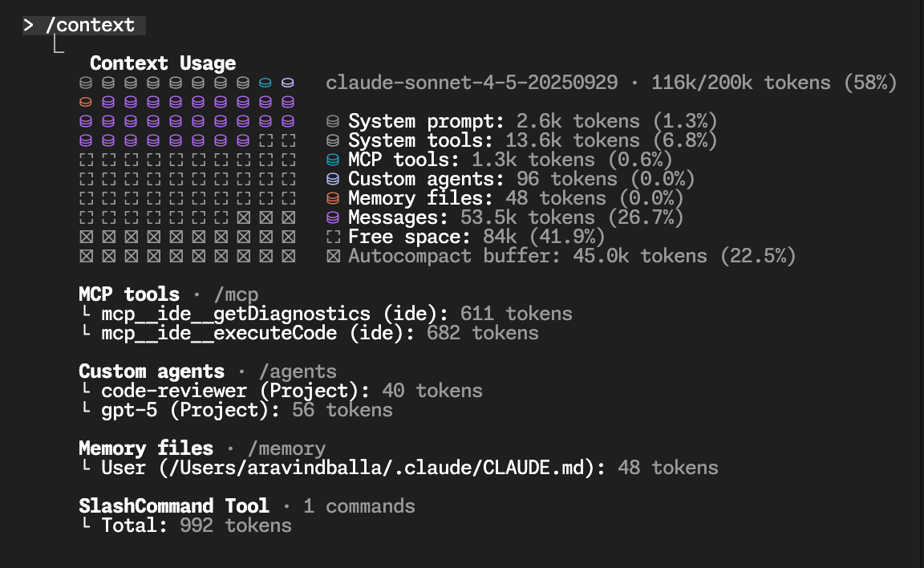
Task: Click the Free space: 84k line
Action: [x=476, y=237]
